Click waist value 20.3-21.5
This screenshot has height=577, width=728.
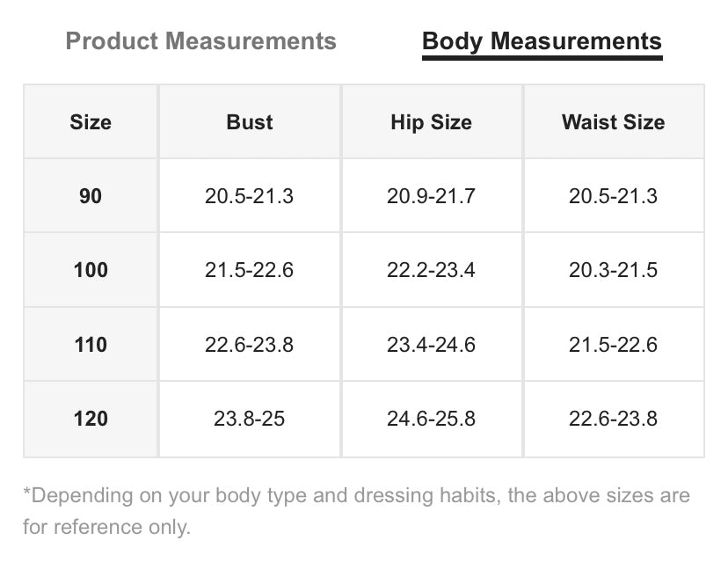point(614,270)
